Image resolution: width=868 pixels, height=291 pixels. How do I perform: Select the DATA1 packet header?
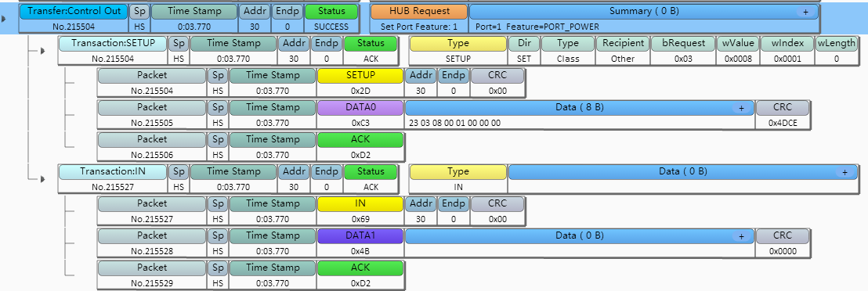pyautogui.click(x=360, y=235)
